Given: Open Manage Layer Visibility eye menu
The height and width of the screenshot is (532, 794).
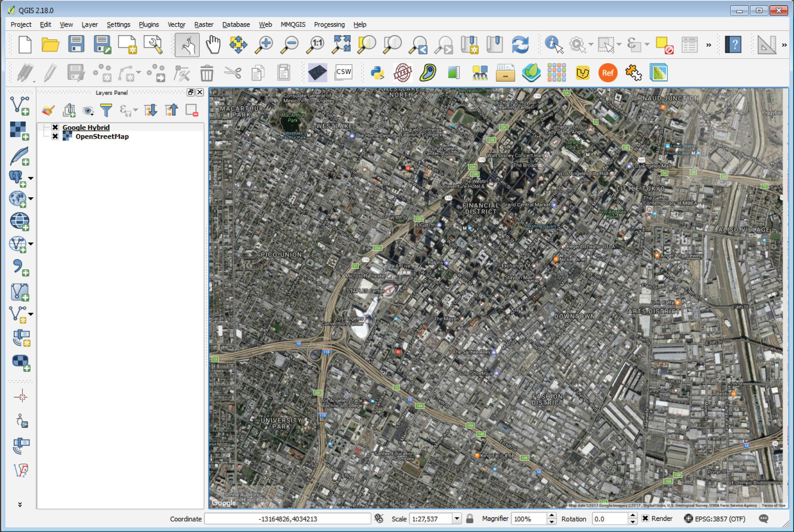Looking at the screenshot, I should 88,111.
